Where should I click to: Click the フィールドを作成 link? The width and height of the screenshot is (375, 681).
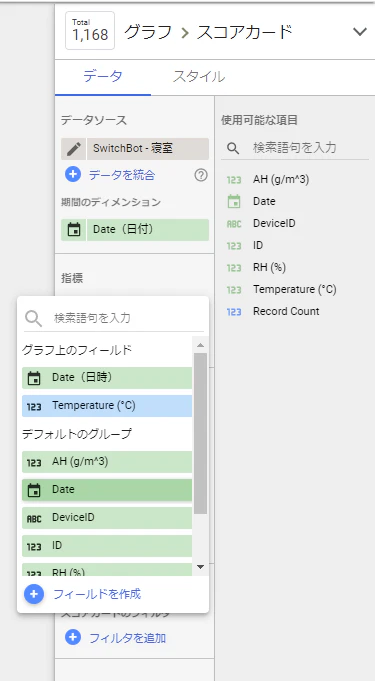coord(97,594)
